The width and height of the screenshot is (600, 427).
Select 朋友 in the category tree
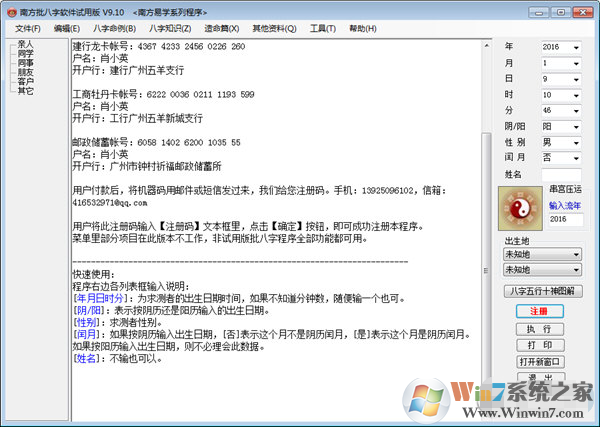(26, 72)
